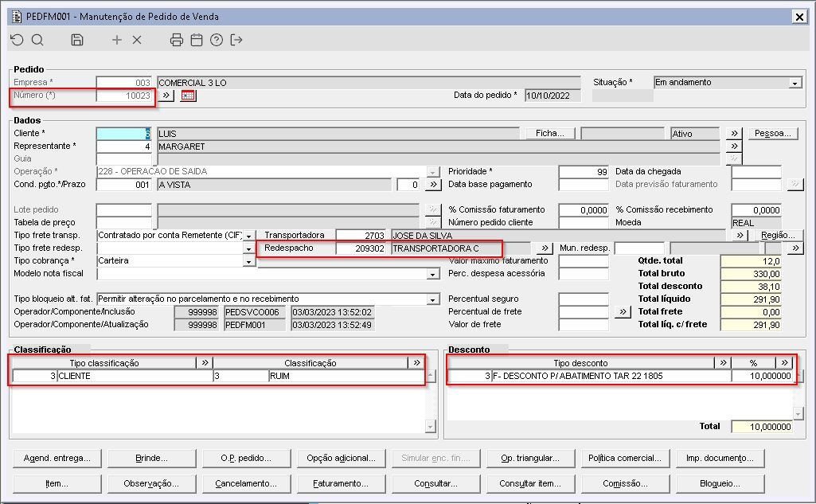Click the Número field showing 10023
Screen dimensions: 816x504
point(124,96)
